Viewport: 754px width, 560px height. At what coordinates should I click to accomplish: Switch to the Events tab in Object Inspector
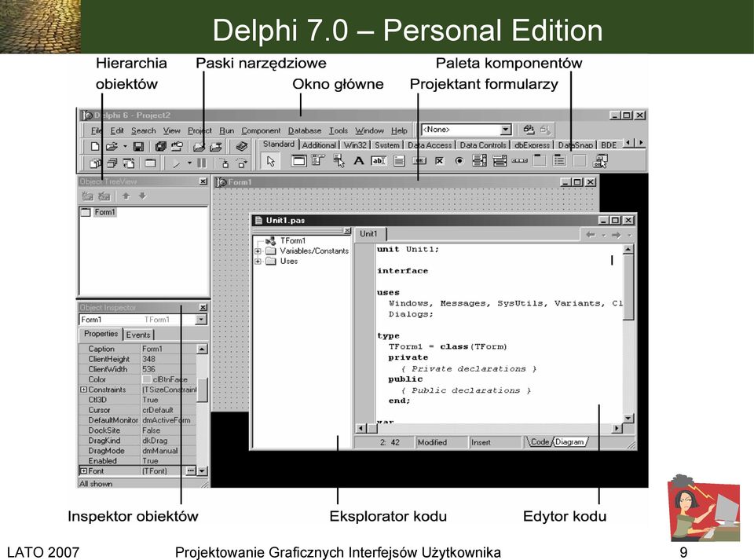pyautogui.click(x=138, y=335)
